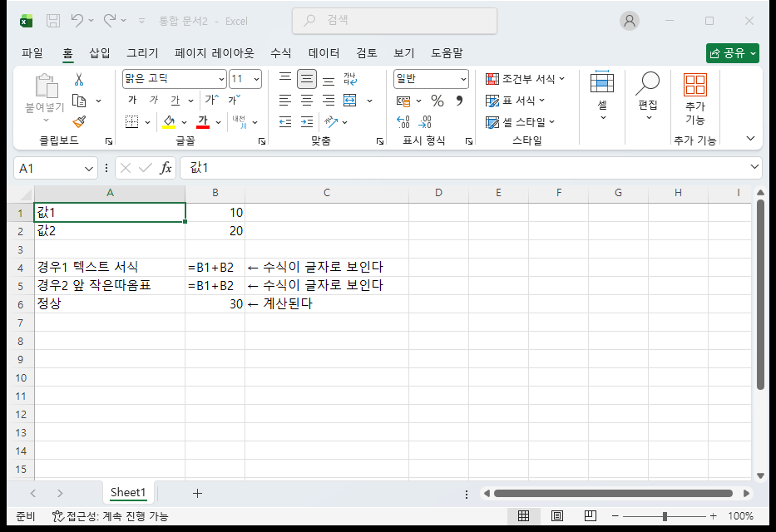Expand the Name Box A1 dropdown
This screenshot has width=776, height=532.
(89, 169)
